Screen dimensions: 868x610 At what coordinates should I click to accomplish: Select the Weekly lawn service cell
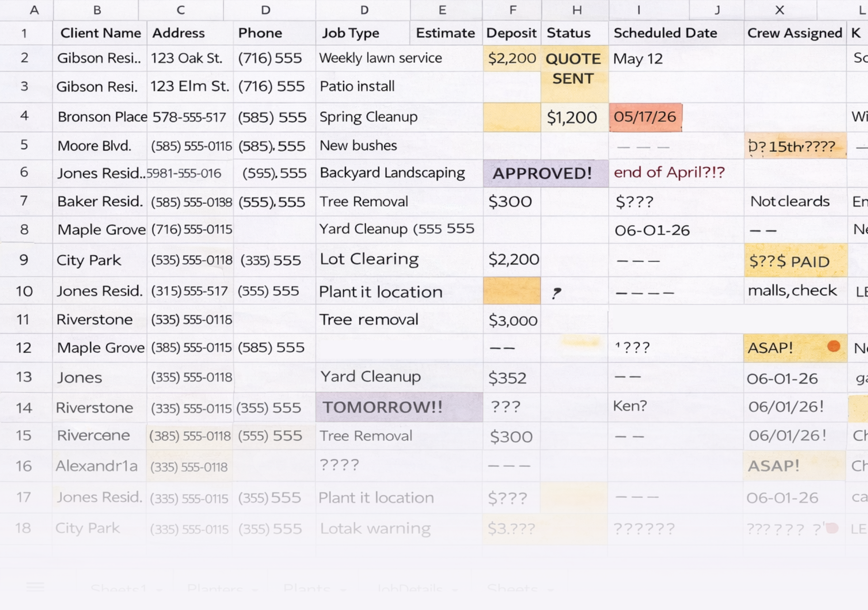(381, 58)
